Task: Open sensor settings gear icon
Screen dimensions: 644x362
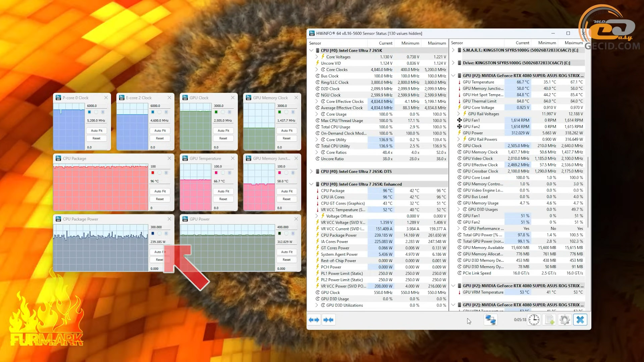Action: pyautogui.click(x=565, y=320)
